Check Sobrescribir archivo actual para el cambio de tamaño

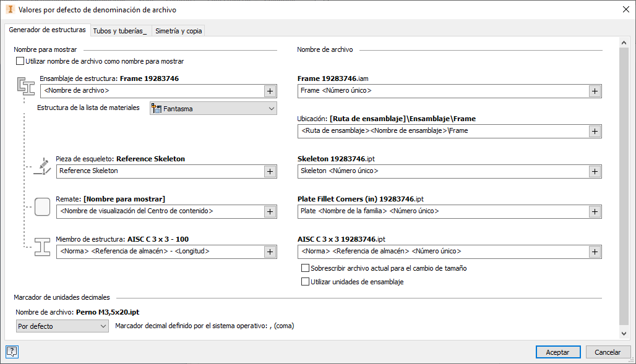coord(305,269)
